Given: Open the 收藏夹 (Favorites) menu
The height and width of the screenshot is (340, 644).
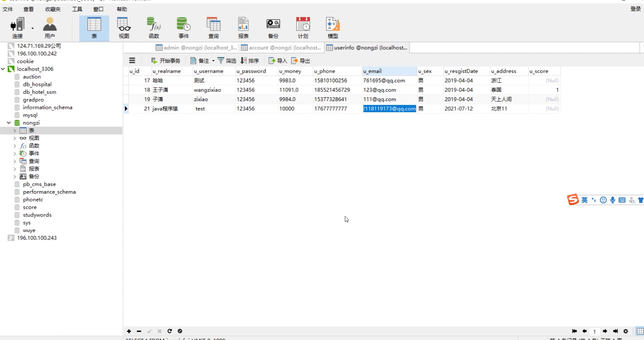Looking at the screenshot, I should point(53,9).
